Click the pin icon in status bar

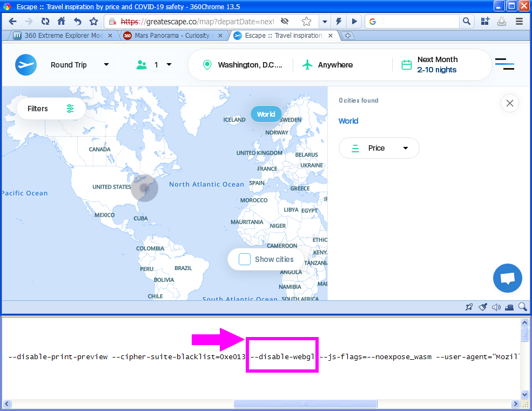point(469,307)
